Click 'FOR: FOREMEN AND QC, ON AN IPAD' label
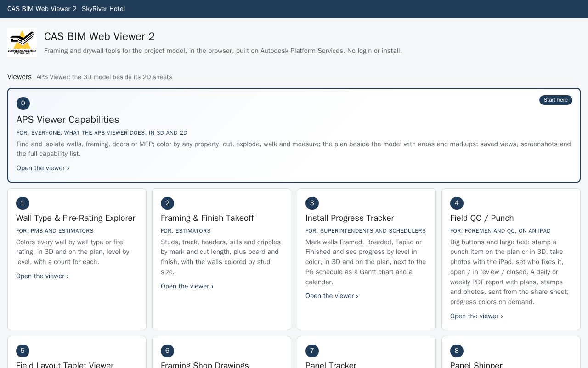 click(x=500, y=231)
